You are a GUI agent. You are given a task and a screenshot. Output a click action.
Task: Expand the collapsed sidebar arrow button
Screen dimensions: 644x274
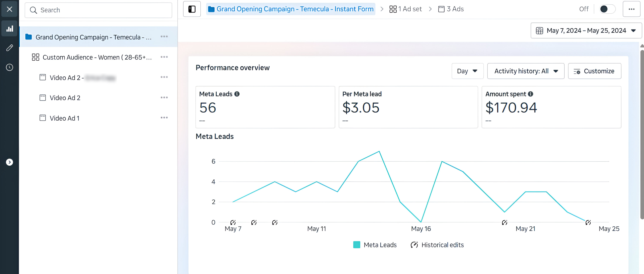coord(10,162)
